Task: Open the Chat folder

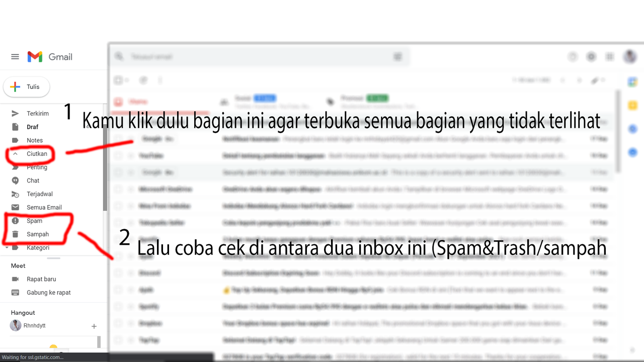Action: [x=33, y=180]
